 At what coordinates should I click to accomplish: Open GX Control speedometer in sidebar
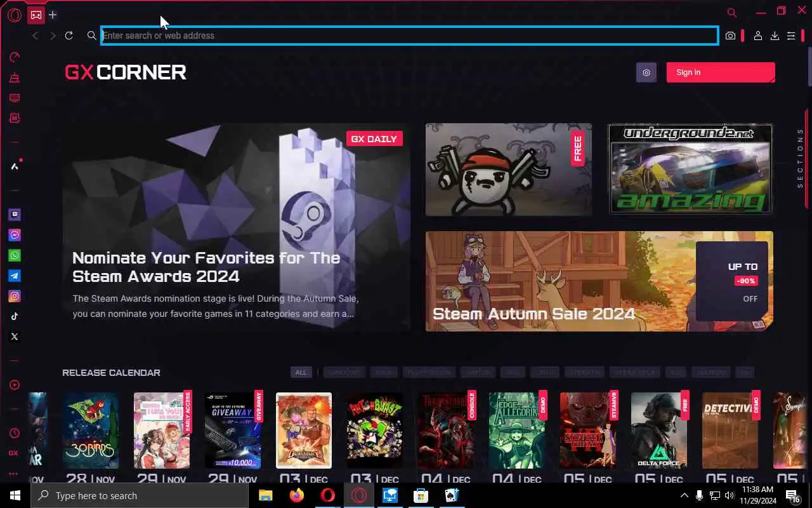point(15,57)
